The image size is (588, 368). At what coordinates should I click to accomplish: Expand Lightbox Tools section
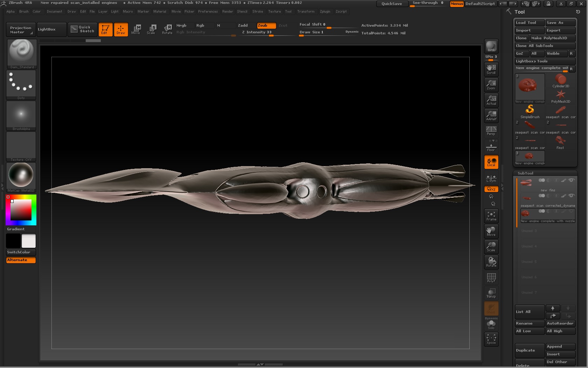[x=532, y=61]
